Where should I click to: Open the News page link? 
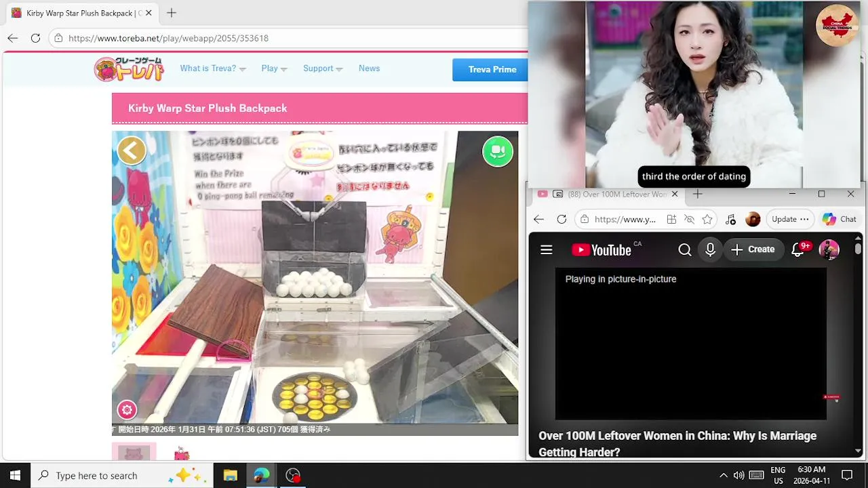[369, 68]
